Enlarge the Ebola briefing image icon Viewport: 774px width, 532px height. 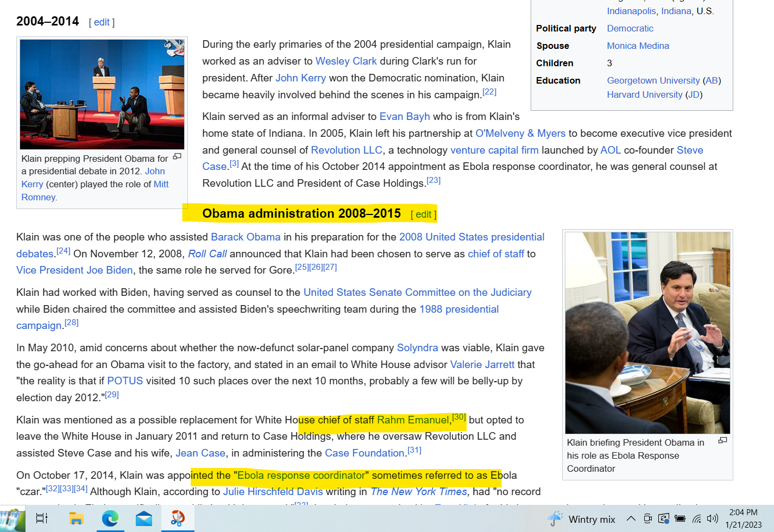pos(722,440)
